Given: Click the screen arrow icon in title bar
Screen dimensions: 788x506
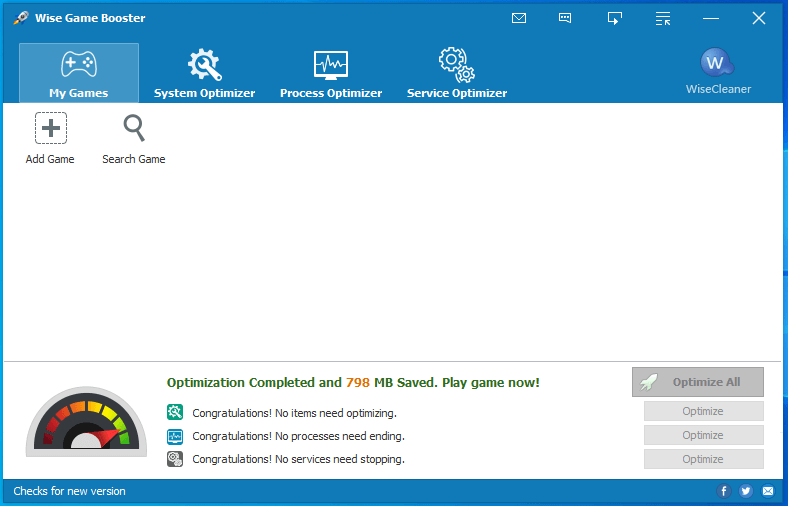Looking at the screenshot, I should click(615, 19).
